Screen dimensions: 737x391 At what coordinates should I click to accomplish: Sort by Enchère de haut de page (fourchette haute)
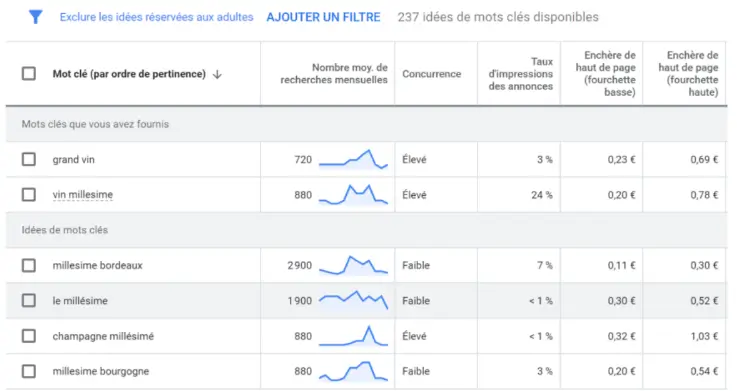[689, 74]
